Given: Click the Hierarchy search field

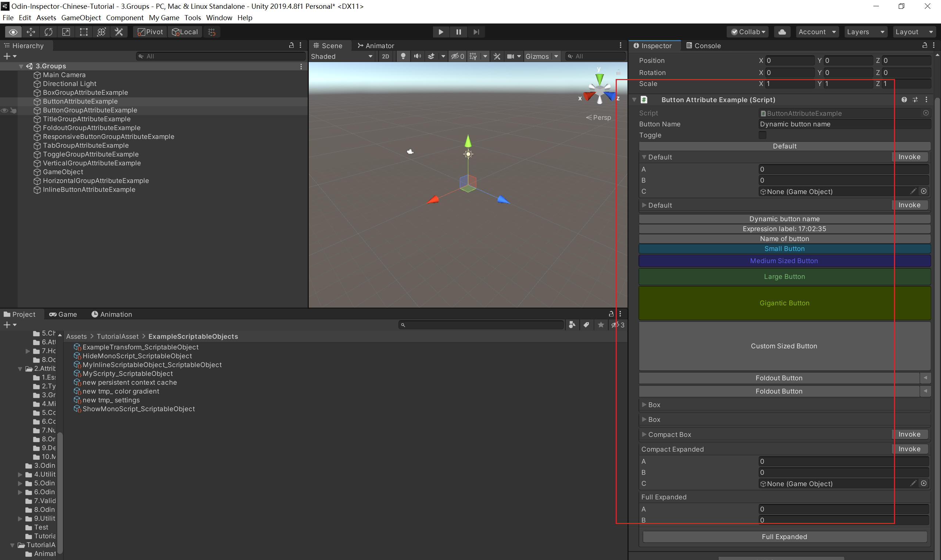Looking at the screenshot, I should click(221, 56).
